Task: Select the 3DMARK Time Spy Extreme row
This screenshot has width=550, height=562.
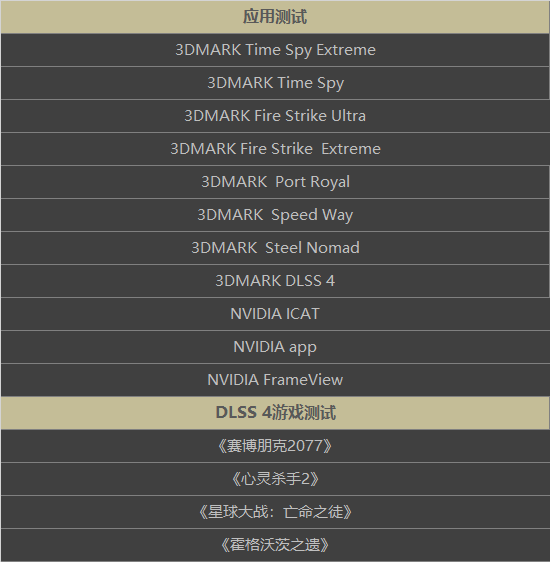Action: 275,50
